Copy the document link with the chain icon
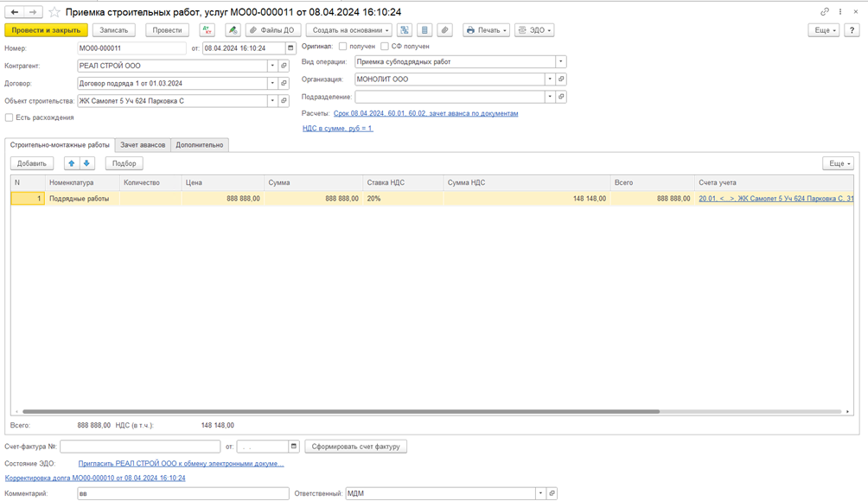Screen dimensions: 868x501 tap(824, 12)
